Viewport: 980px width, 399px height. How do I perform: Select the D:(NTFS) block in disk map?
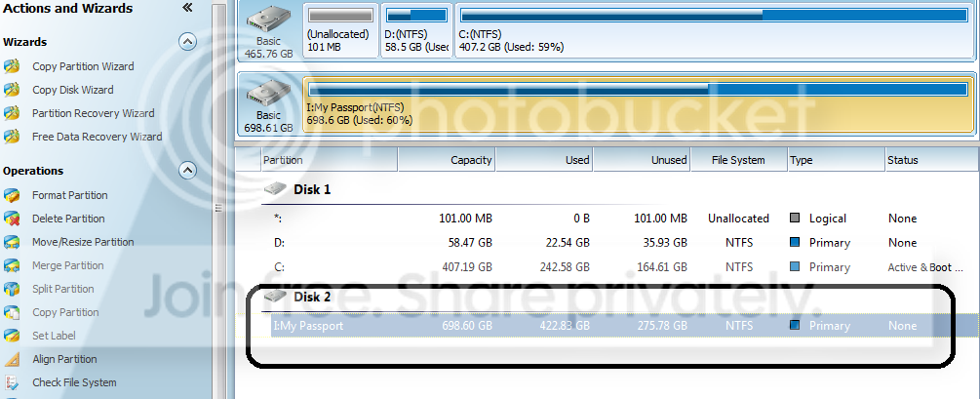pyautogui.click(x=416, y=30)
